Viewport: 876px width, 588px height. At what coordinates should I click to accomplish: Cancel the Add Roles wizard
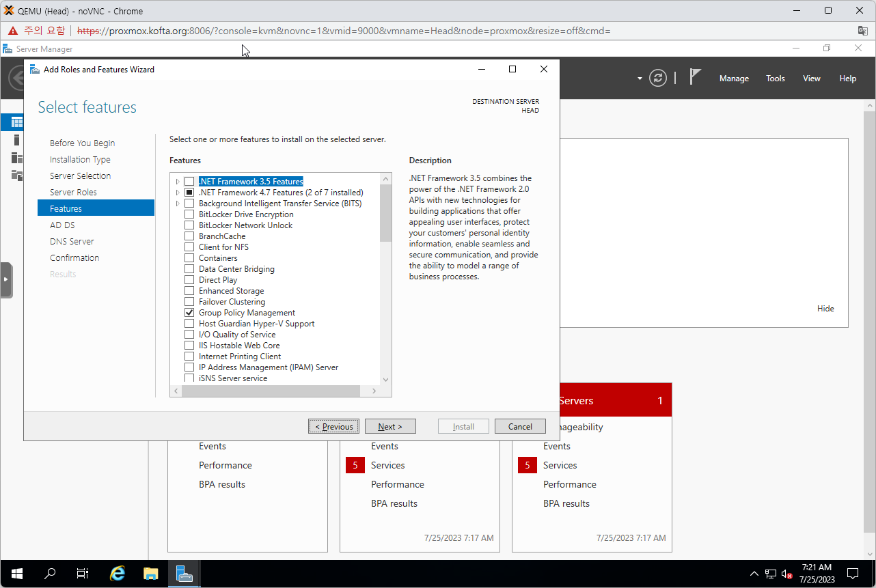coord(520,427)
